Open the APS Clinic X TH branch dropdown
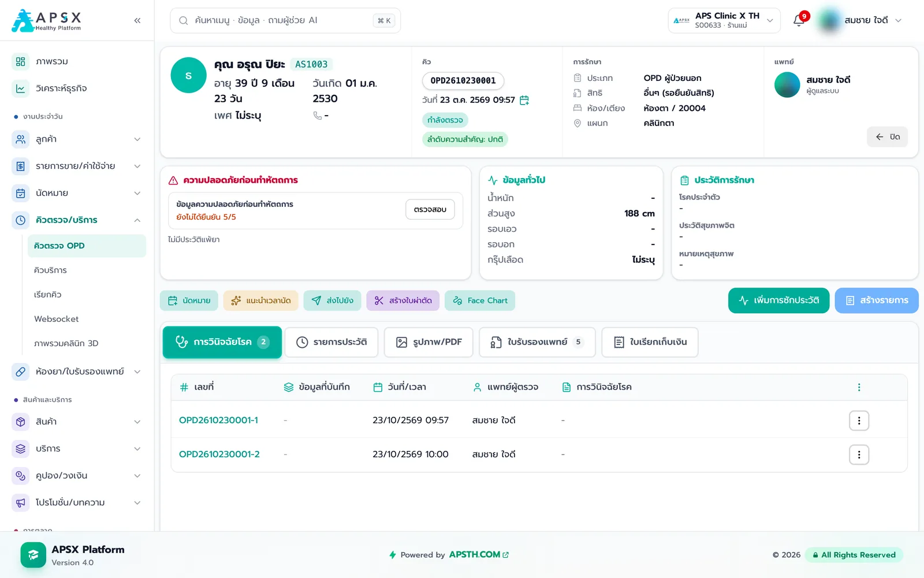This screenshot has height=578, width=924. 724,20
